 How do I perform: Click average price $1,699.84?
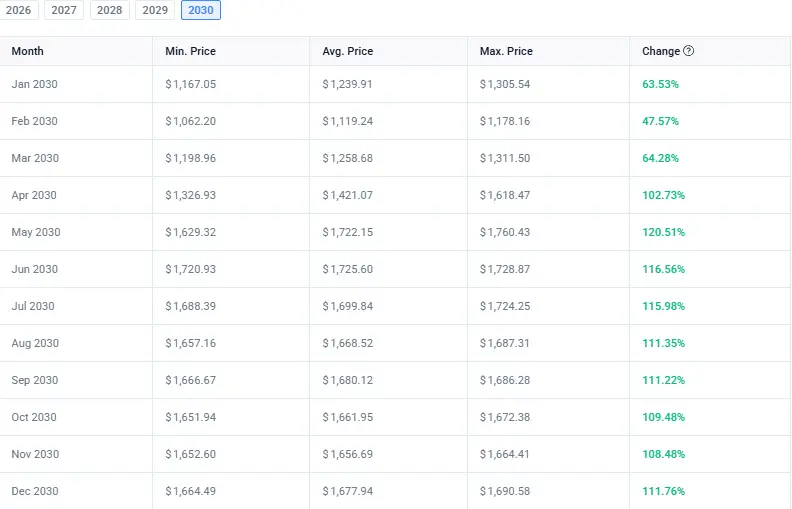point(348,306)
